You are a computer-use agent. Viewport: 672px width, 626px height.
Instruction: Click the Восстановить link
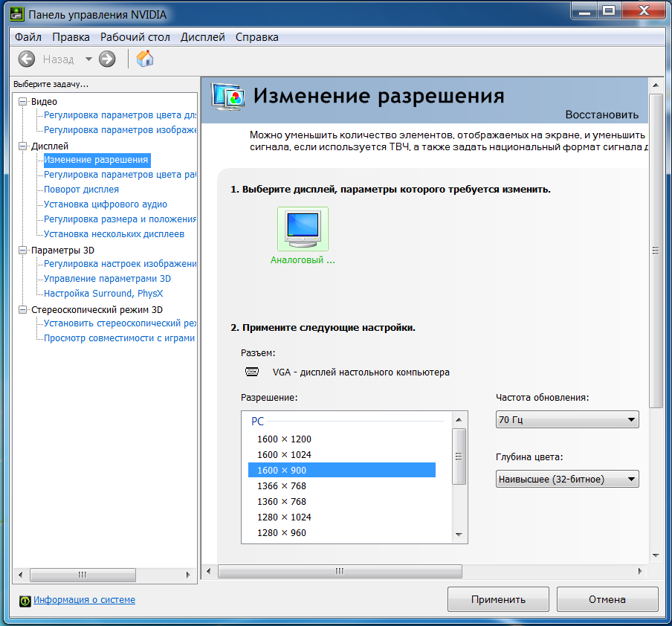pyautogui.click(x=601, y=115)
